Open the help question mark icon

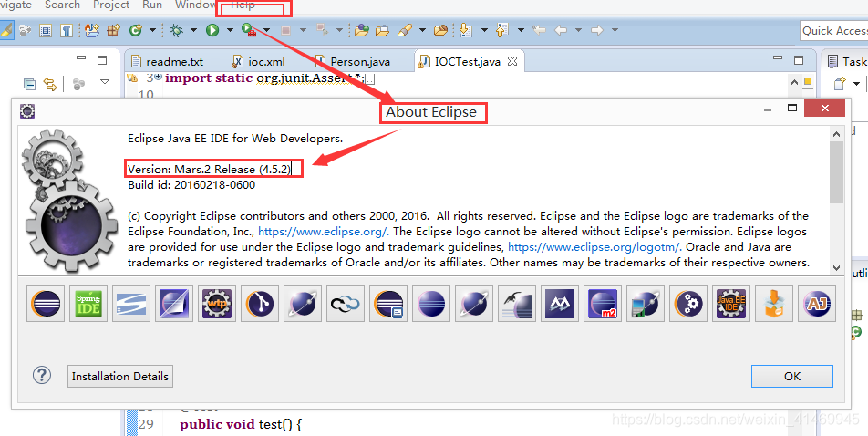[x=42, y=376]
